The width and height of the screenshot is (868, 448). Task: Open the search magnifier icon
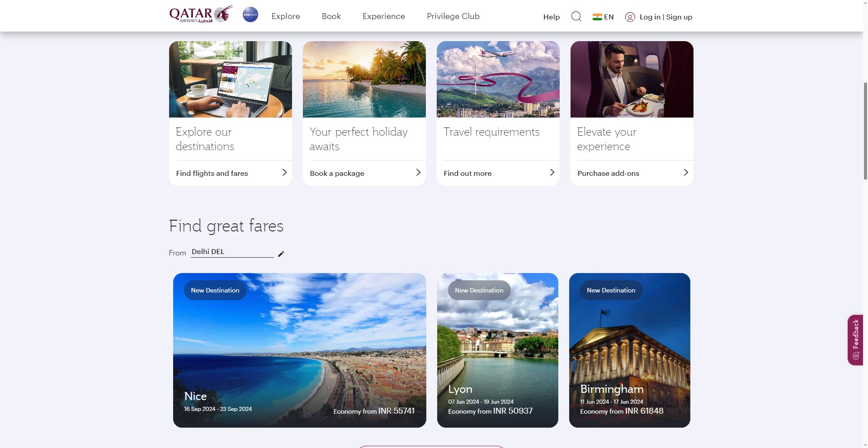pos(576,17)
